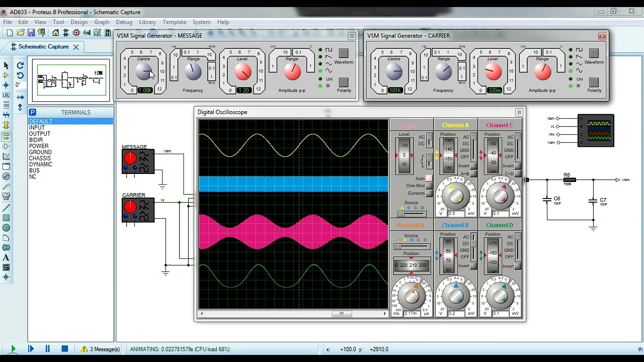
Task: Open the File menu
Action: [x=8, y=22]
